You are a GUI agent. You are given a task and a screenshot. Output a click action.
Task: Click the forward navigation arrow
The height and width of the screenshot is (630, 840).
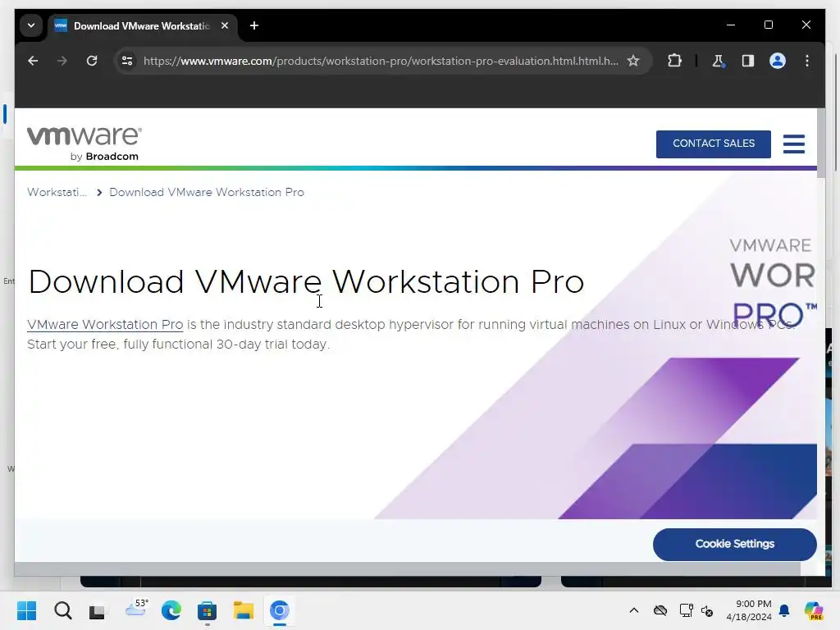pyautogui.click(x=62, y=61)
